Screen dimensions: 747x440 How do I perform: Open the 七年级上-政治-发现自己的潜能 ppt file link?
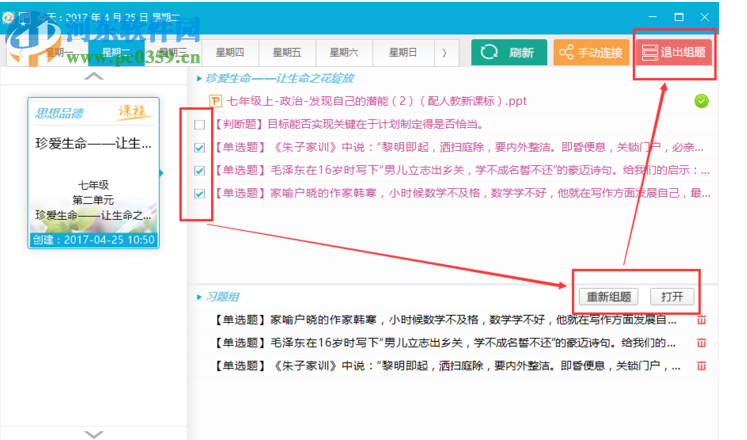tap(377, 101)
